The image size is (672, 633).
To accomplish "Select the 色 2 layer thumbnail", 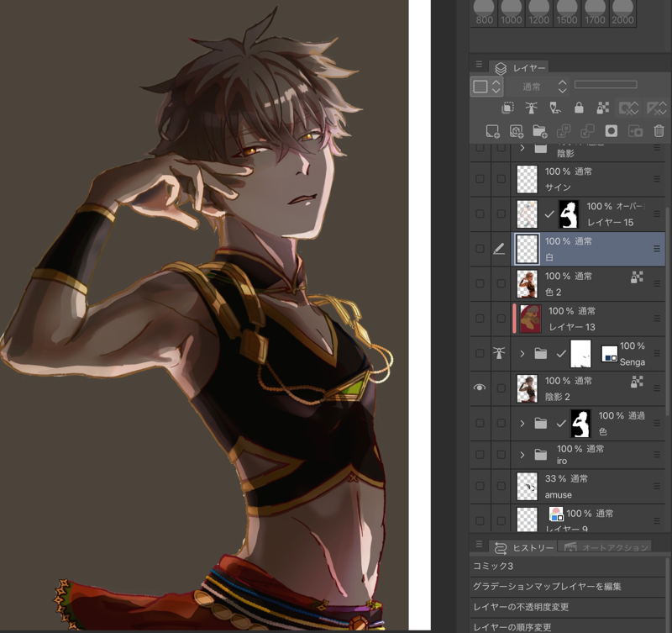I will pos(528,283).
